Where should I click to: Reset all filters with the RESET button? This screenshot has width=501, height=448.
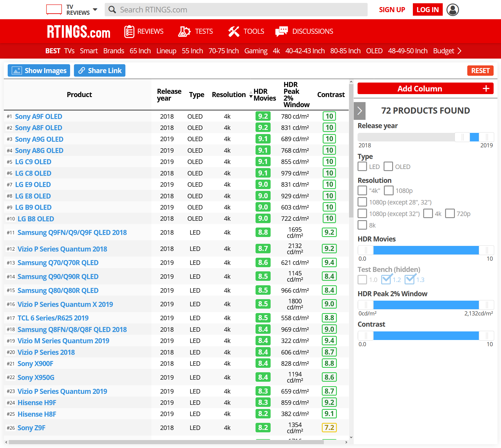coord(480,71)
